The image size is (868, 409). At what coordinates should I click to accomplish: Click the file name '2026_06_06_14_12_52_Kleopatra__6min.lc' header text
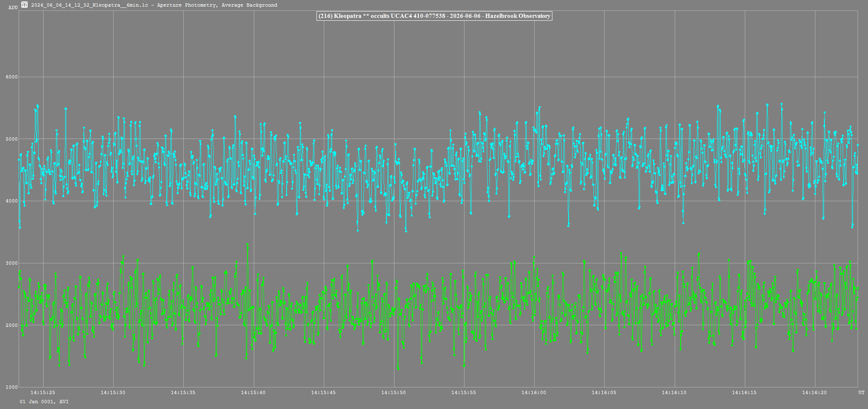pos(90,5)
